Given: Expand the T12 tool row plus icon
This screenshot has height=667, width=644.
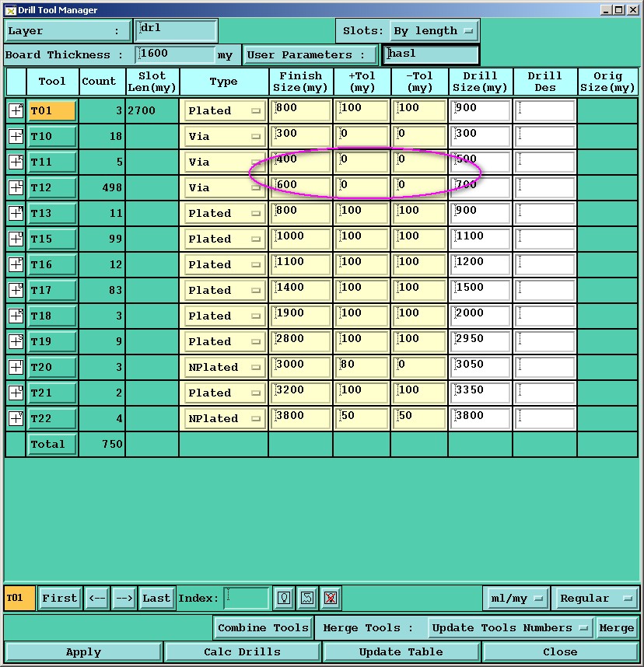Looking at the screenshot, I should pos(16,187).
